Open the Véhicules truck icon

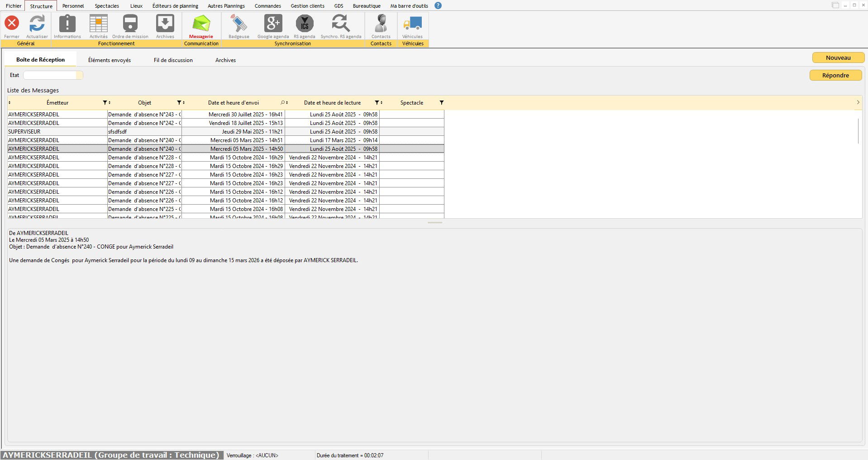click(x=412, y=23)
